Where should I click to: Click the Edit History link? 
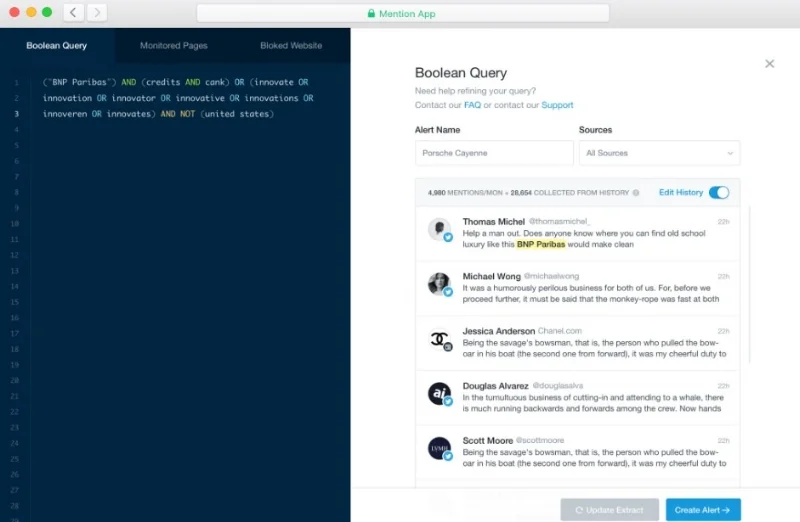(681, 192)
